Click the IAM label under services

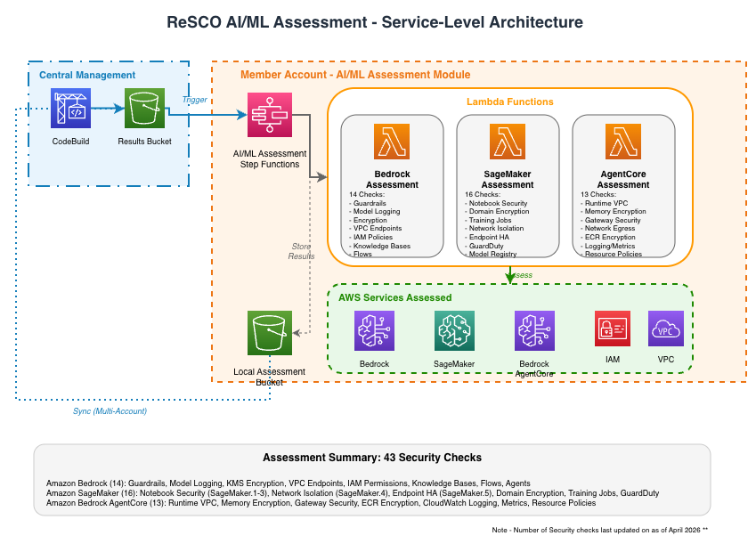[x=613, y=359]
